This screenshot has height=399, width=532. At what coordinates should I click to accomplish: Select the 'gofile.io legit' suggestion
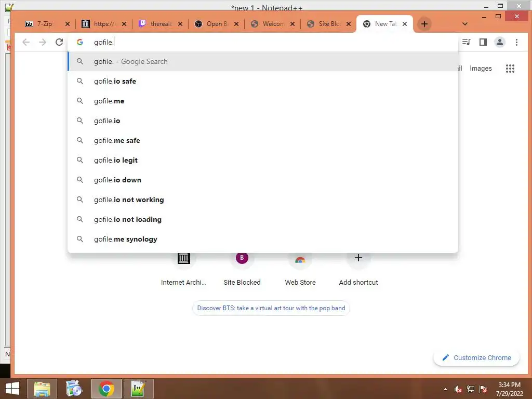[263, 160]
